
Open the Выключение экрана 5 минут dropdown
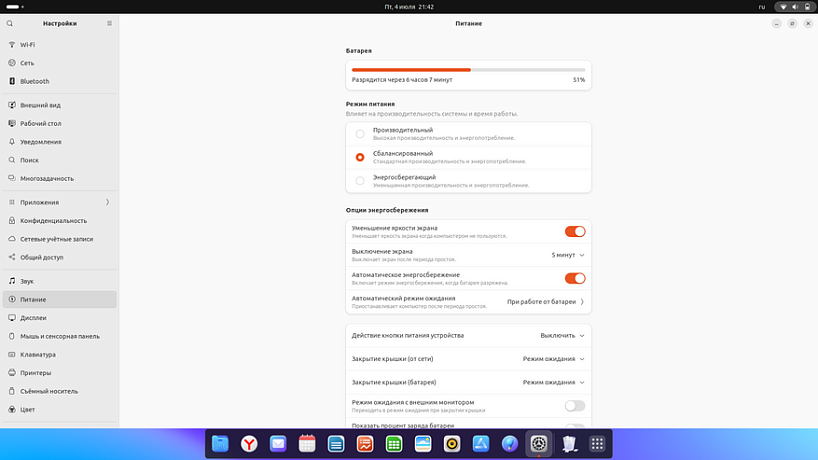coord(567,255)
